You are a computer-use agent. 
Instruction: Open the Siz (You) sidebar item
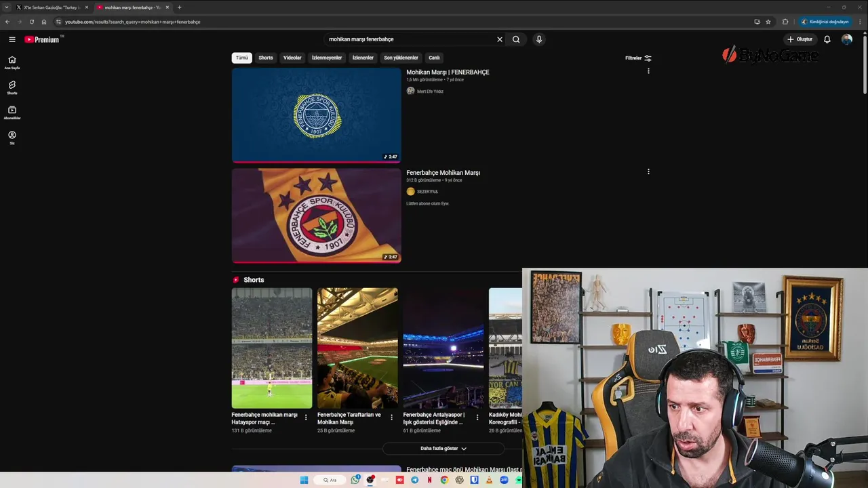click(12, 138)
